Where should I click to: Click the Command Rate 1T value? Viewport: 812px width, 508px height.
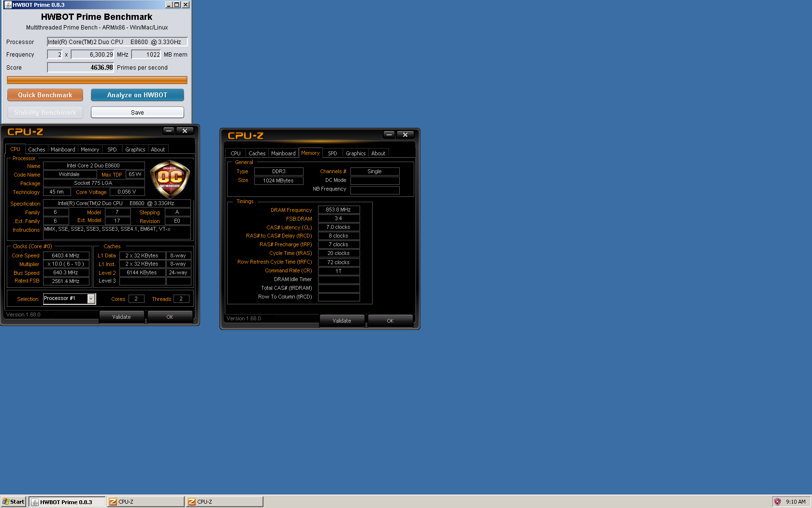click(x=339, y=271)
